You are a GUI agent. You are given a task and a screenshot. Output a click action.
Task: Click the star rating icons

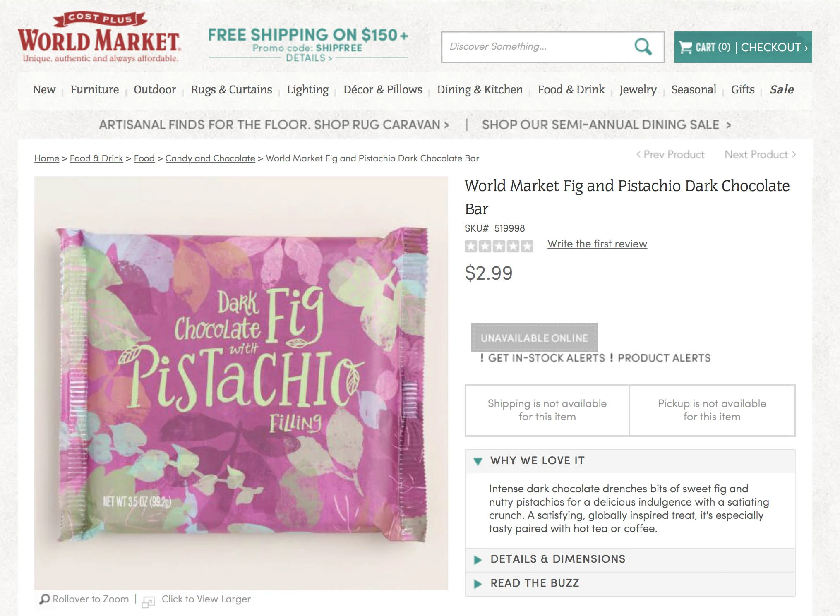coord(499,246)
